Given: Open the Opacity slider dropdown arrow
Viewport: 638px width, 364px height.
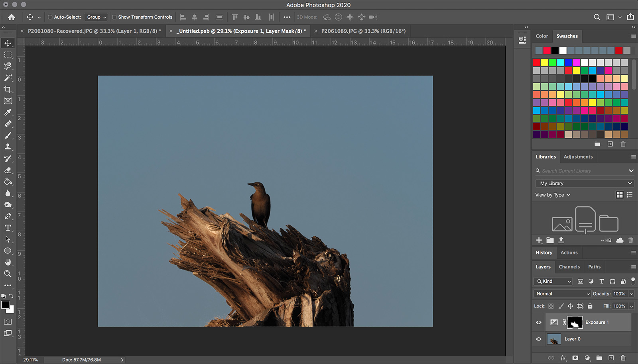Looking at the screenshot, I should [632, 294].
